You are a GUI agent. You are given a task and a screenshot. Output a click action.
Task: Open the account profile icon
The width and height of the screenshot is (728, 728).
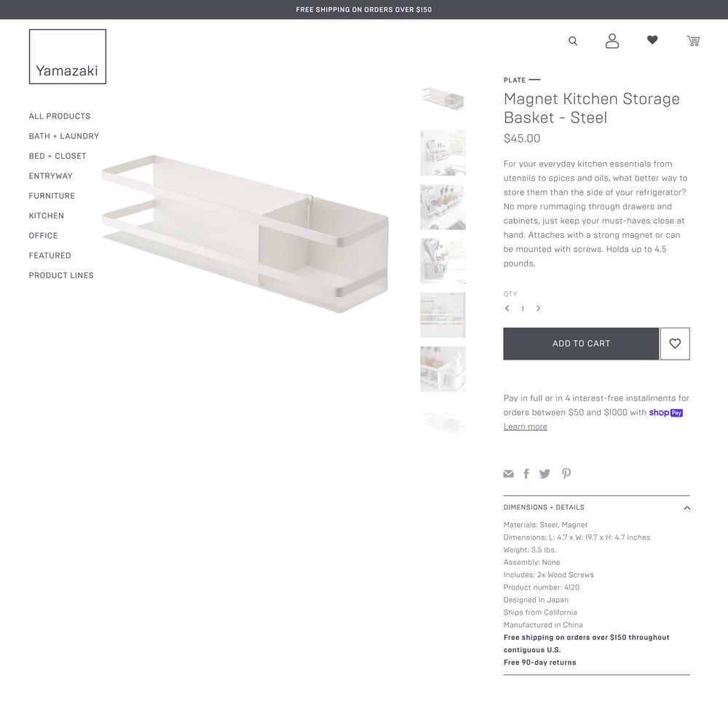[x=612, y=41]
